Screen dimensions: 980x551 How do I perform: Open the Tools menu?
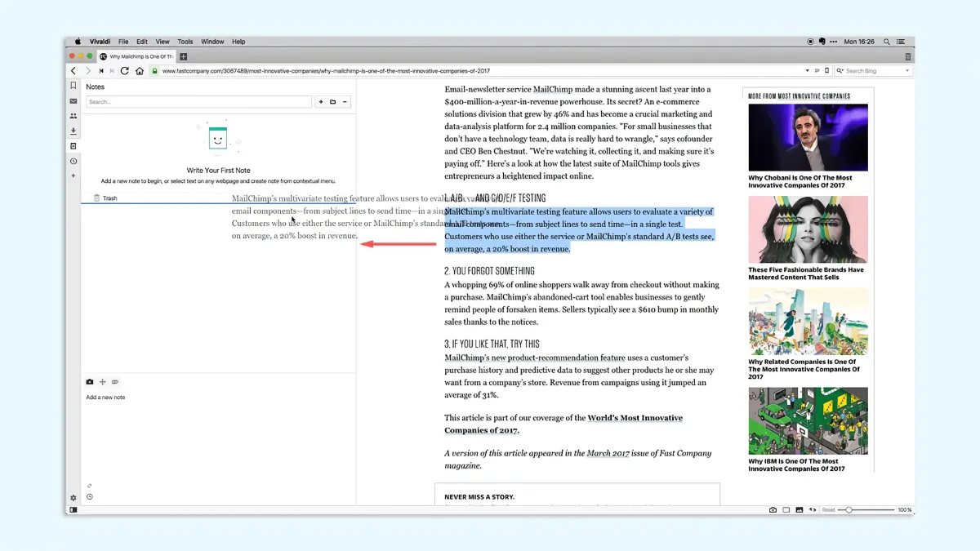pos(185,42)
